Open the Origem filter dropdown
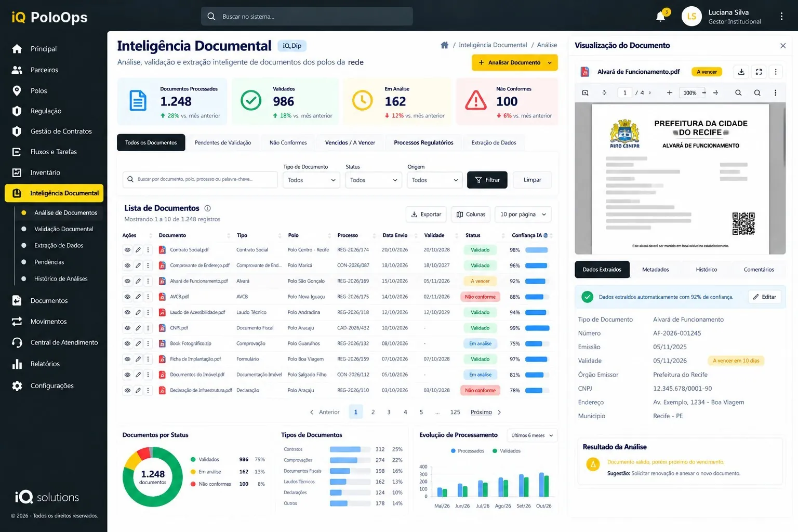The height and width of the screenshot is (532, 798). click(435, 180)
